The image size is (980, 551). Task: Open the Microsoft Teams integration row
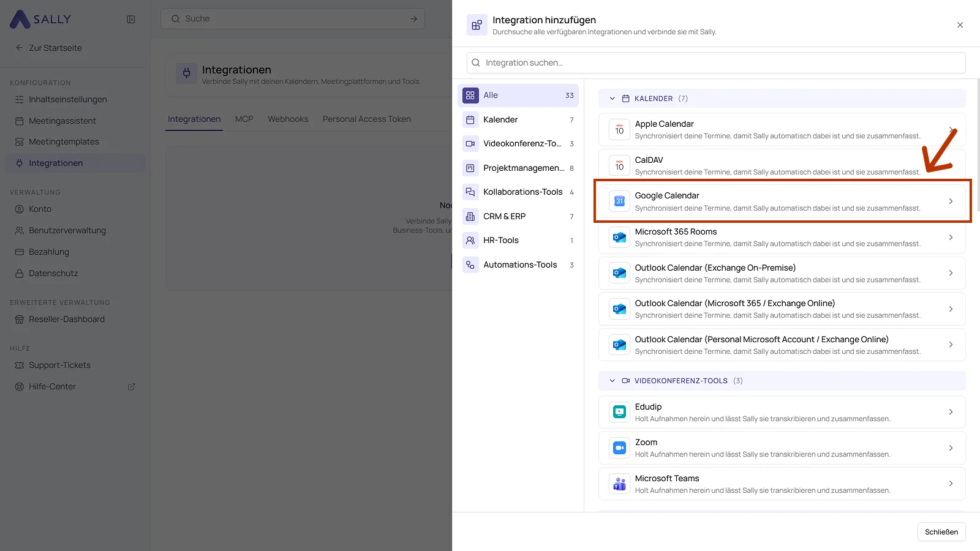point(782,484)
